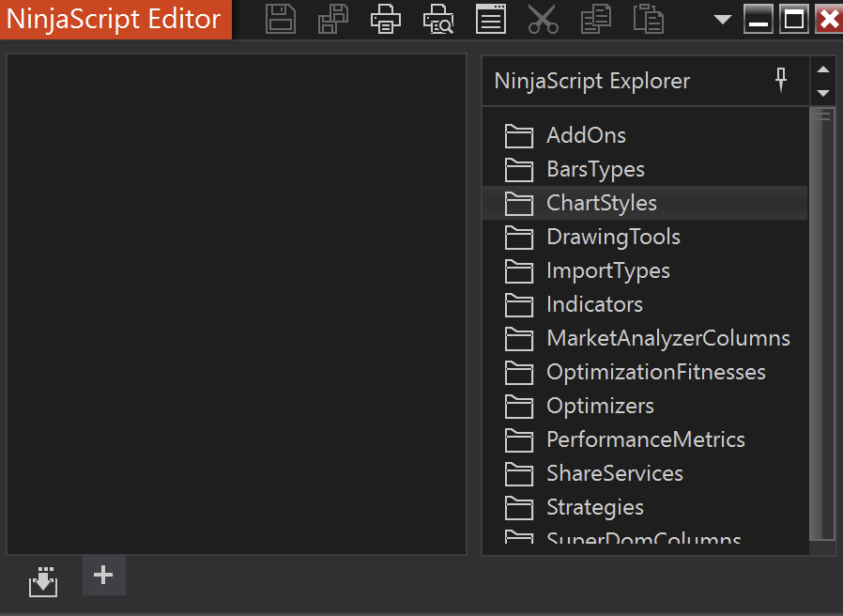Select the ChartStyles folder
This screenshot has height=616, width=843.
pos(602,203)
